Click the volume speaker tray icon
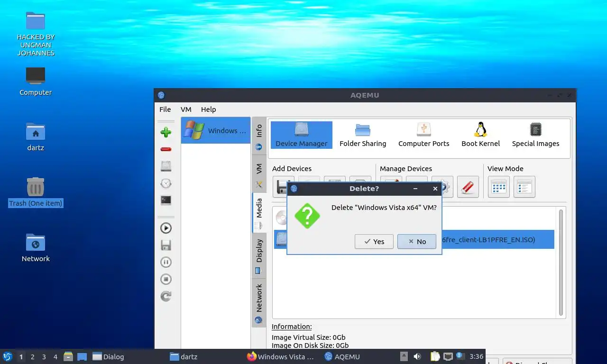The width and height of the screenshot is (607, 364). point(417,356)
